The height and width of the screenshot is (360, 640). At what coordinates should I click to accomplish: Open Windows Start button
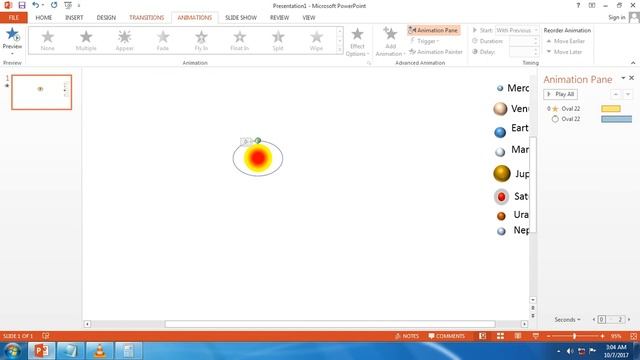[12, 351]
